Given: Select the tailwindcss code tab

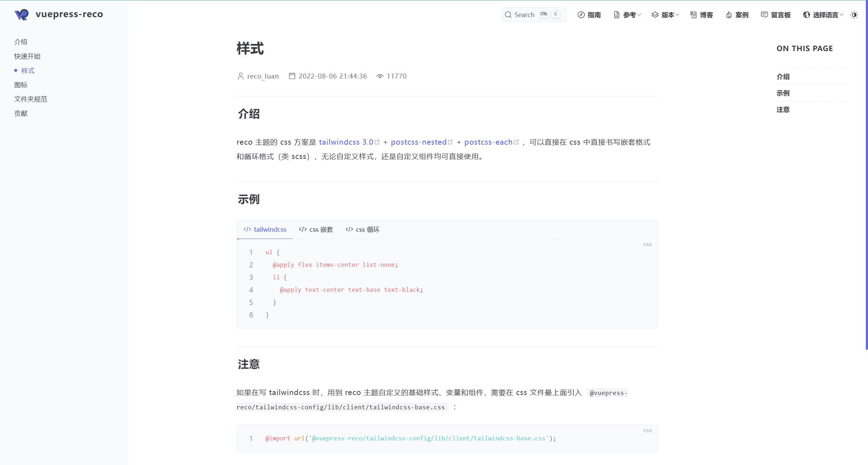Looking at the screenshot, I should [x=265, y=230].
